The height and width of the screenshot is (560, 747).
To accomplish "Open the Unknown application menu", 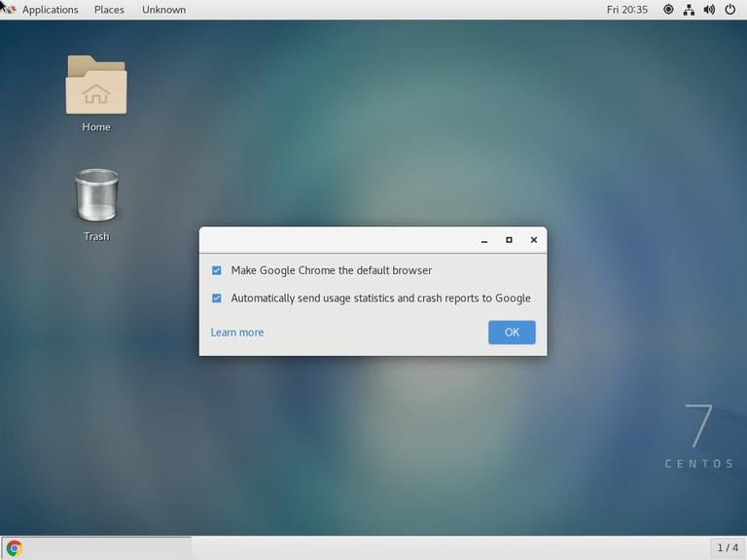I will pos(163,10).
